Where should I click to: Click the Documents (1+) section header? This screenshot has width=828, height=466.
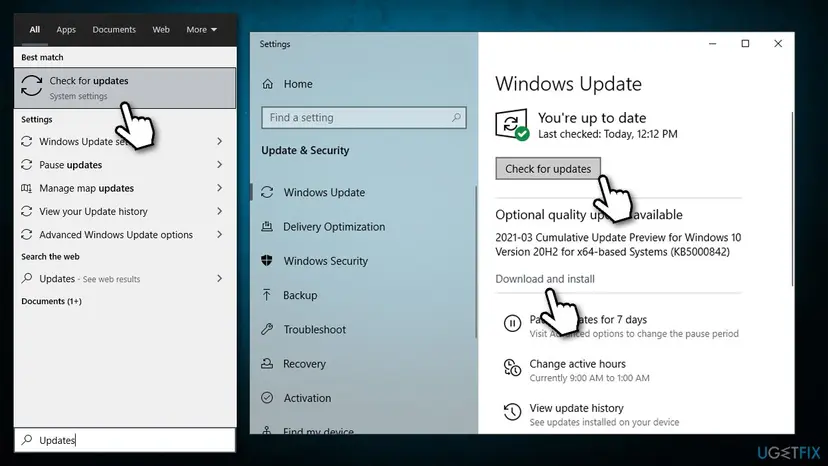pyautogui.click(x=51, y=301)
